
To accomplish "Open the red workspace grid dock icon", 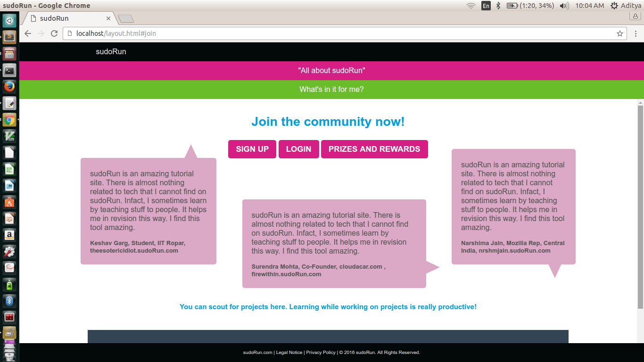I will (x=9, y=317).
